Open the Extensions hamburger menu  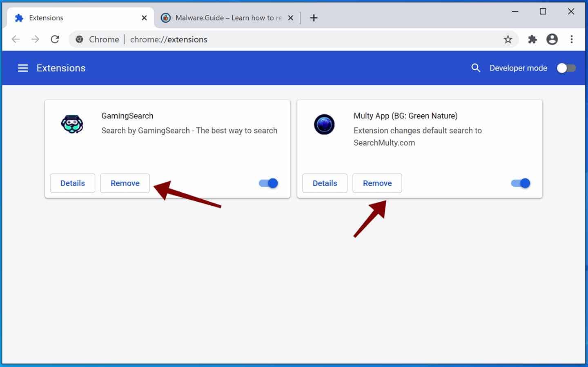tap(23, 68)
